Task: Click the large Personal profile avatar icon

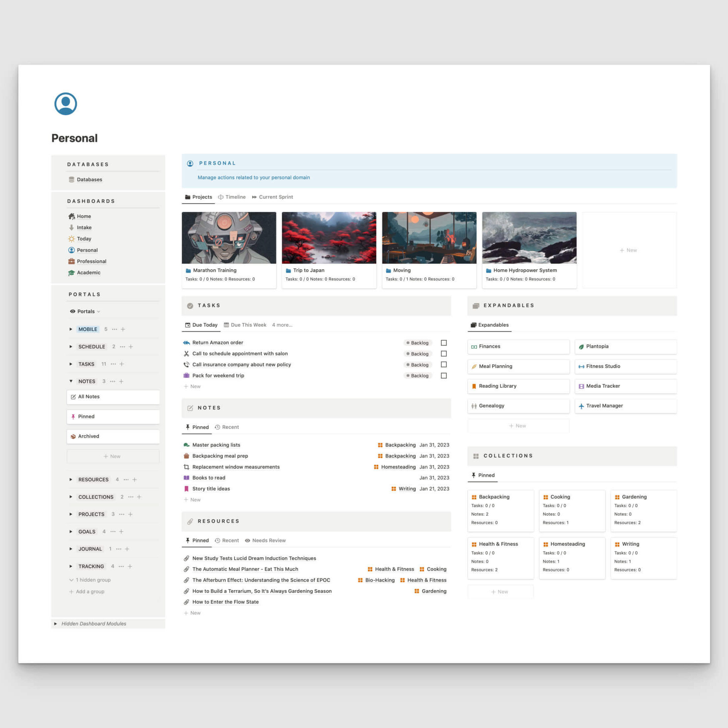Action: coord(66,104)
